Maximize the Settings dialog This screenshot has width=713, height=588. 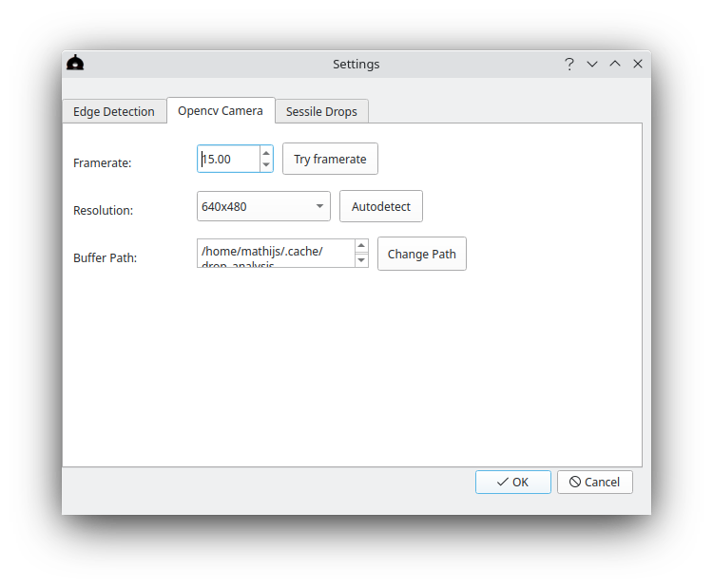pos(615,64)
